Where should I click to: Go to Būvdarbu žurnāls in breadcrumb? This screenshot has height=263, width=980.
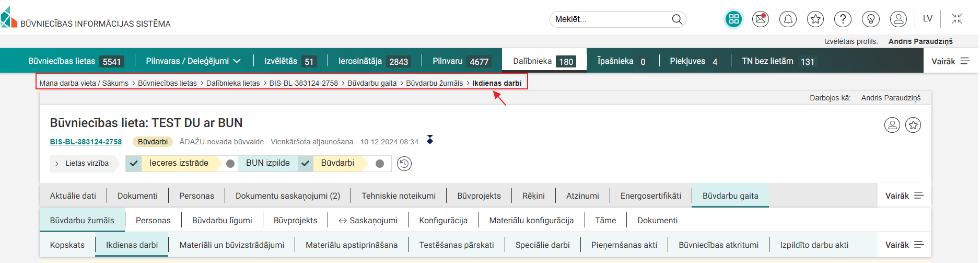pos(434,83)
